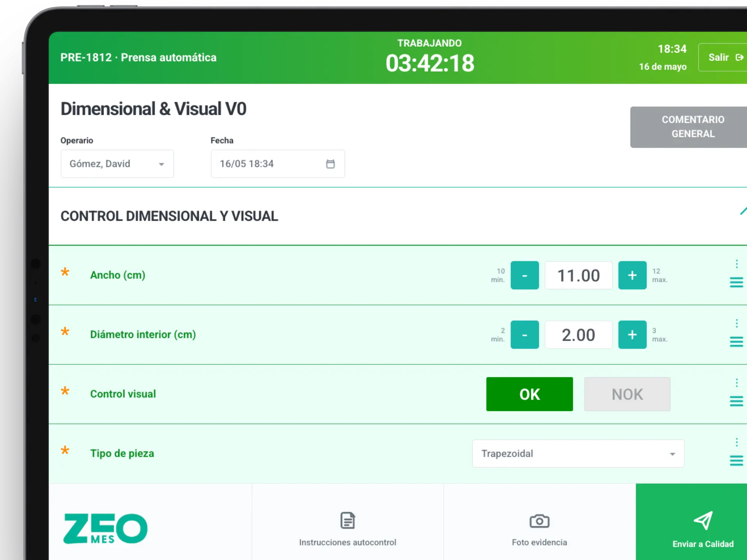The width and height of the screenshot is (747, 560).
Task: Click the Diámetro interior (cm) label
Action: [143, 334]
